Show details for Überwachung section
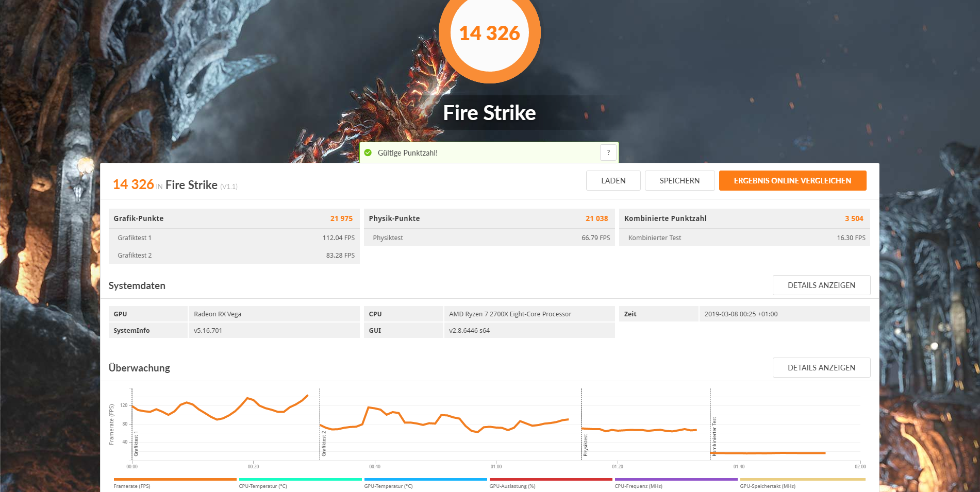980x492 pixels. 821,368
